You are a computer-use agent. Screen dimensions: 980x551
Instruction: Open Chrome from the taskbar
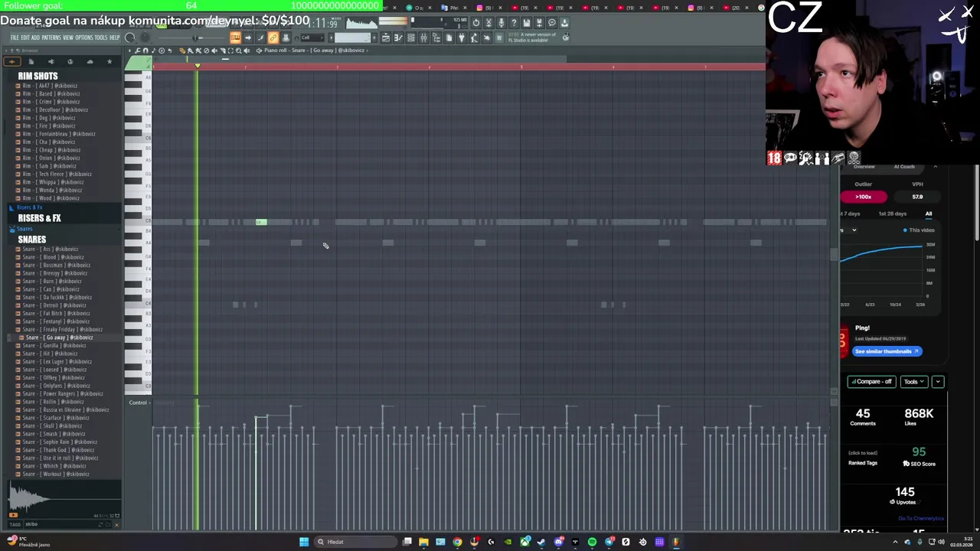coord(457,542)
